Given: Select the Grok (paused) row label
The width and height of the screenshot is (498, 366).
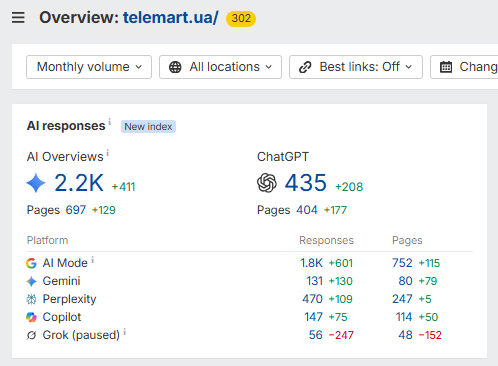Looking at the screenshot, I should (x=81, y=335).
